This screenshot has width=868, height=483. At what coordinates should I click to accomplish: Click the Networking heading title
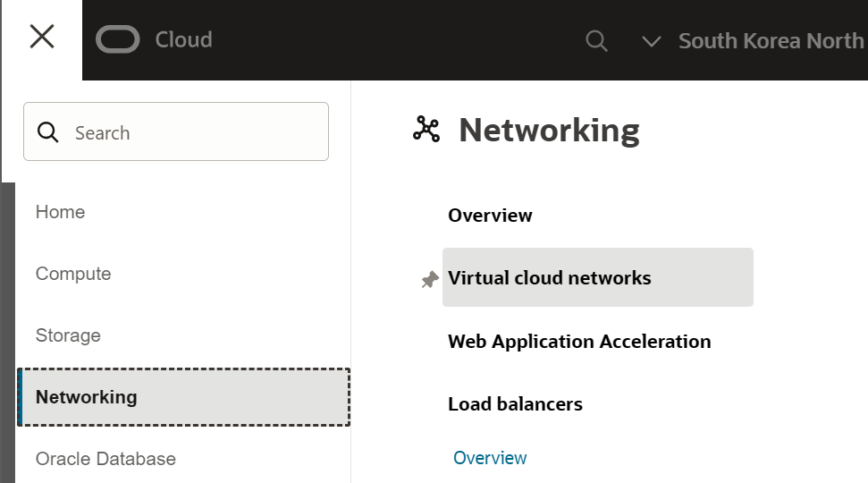pyautogui.click(x=549, y=131)
